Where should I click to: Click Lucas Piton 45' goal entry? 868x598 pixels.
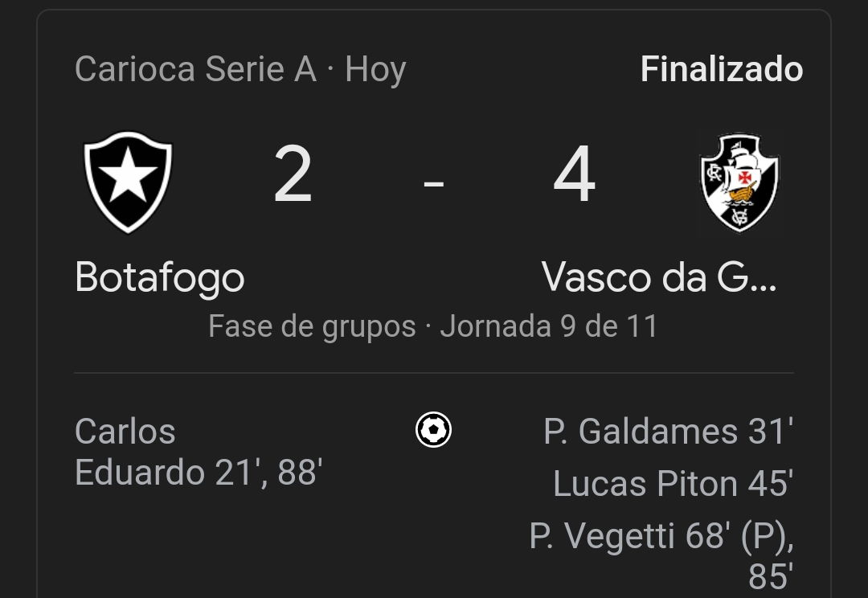(674, 483)
